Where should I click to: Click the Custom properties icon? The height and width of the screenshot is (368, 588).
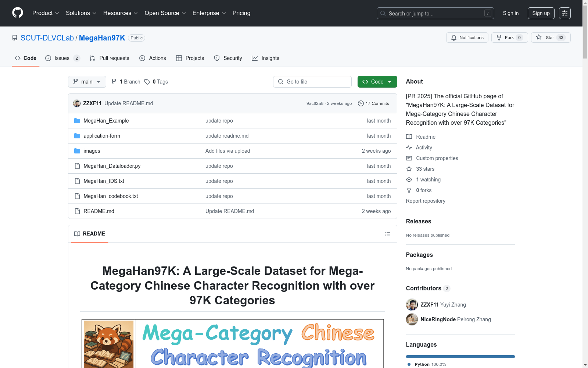click(x=409, y=158)
